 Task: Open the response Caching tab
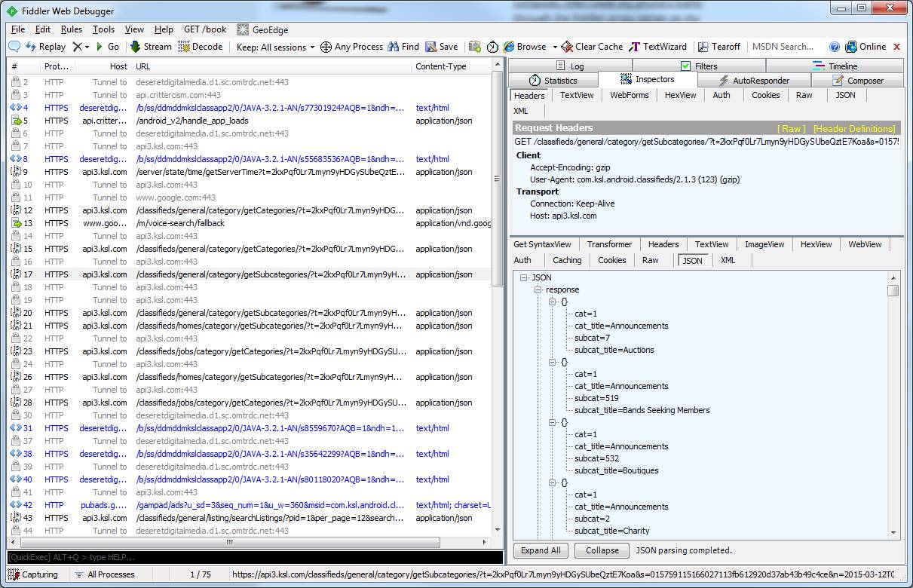click(x=567, y=260)
